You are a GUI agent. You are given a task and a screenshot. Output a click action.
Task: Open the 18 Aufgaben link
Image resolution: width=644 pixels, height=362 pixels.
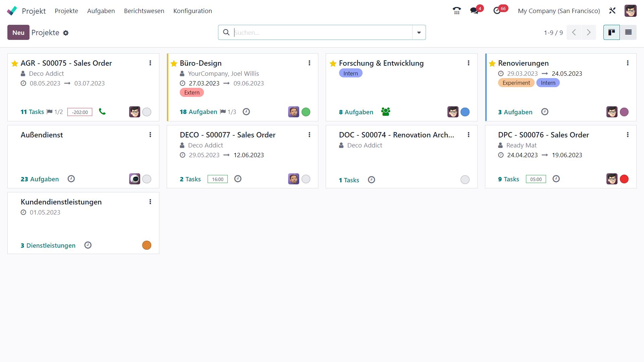[x=198, y=112]
